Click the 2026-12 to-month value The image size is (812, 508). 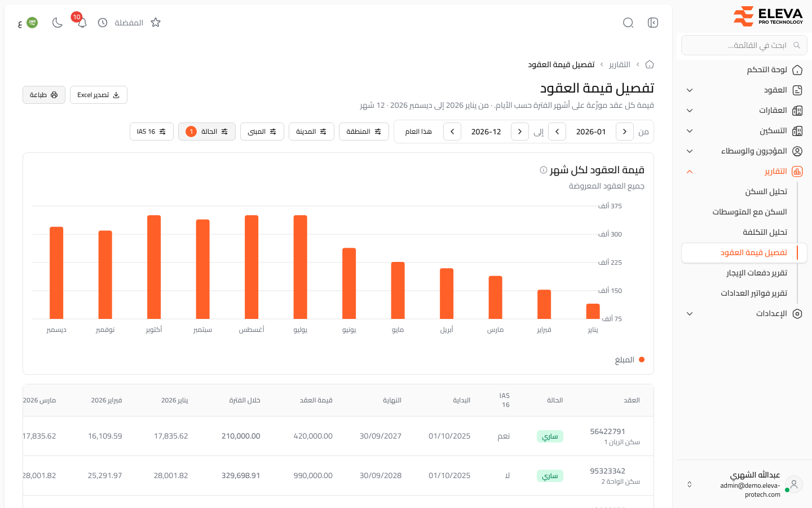tap(486, 132)
